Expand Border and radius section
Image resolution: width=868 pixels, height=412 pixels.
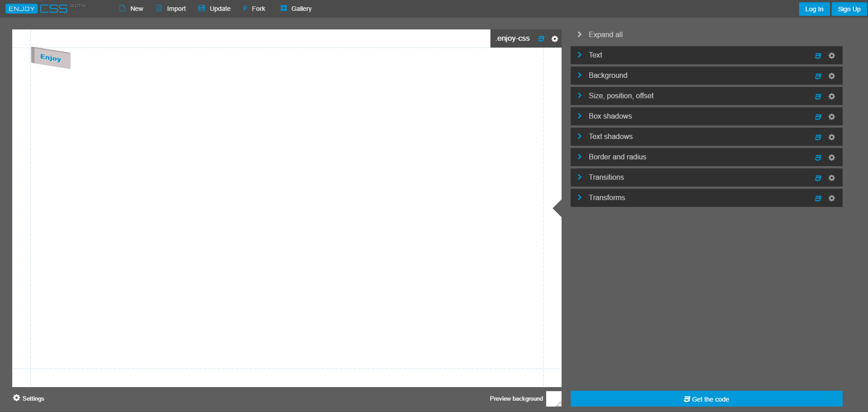coord(707,157)
